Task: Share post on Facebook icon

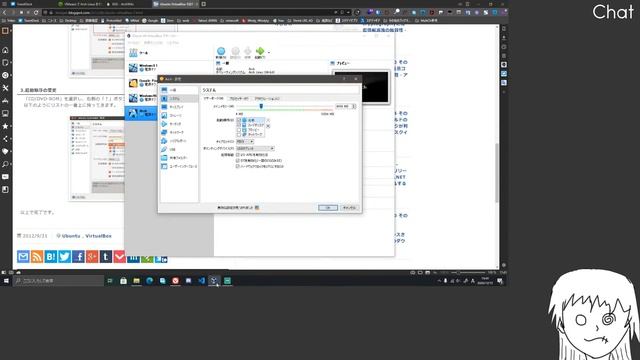Action: point(78,257)
